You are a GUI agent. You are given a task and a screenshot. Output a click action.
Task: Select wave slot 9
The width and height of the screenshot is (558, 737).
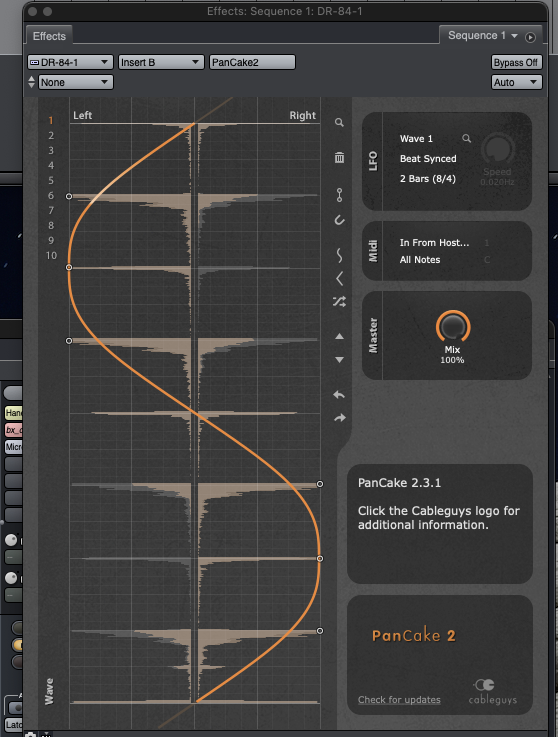point(51,241)
